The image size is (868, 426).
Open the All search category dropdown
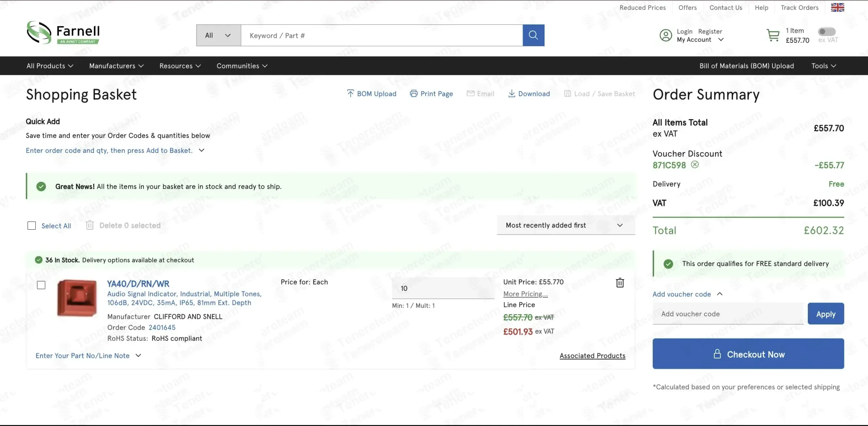click(218, 35)
